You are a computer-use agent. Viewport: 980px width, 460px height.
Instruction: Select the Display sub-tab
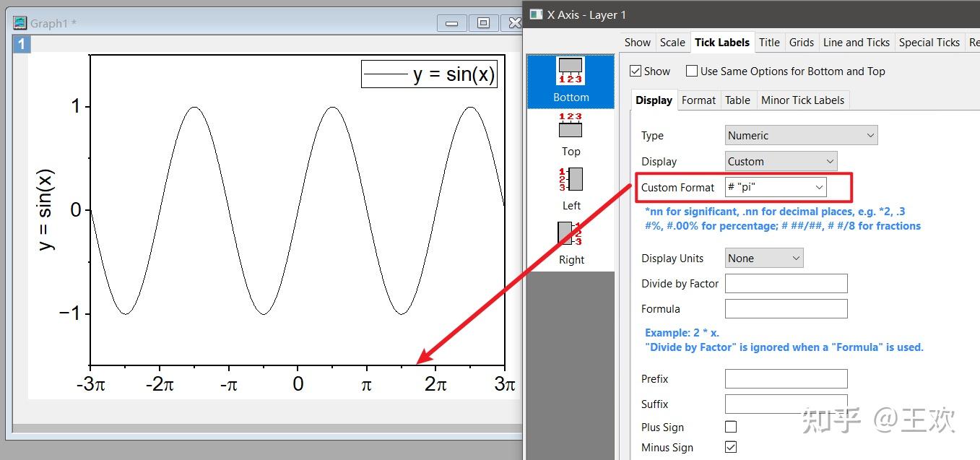[x=654, y=100]
